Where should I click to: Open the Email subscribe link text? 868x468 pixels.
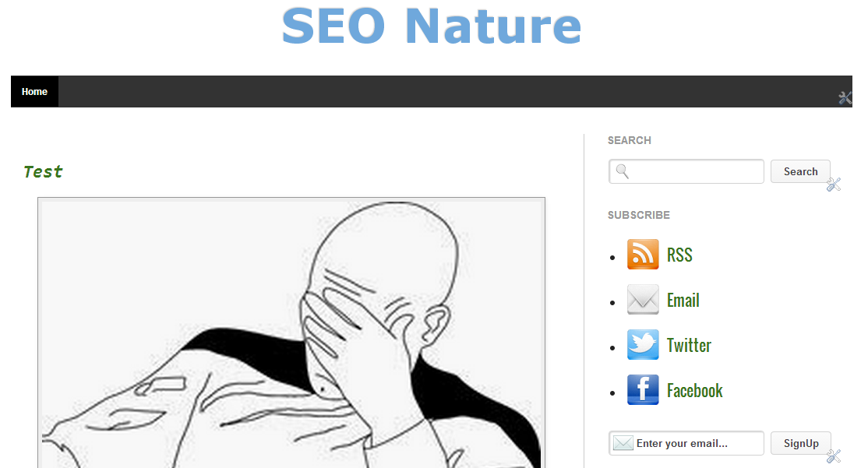(683, 301)
